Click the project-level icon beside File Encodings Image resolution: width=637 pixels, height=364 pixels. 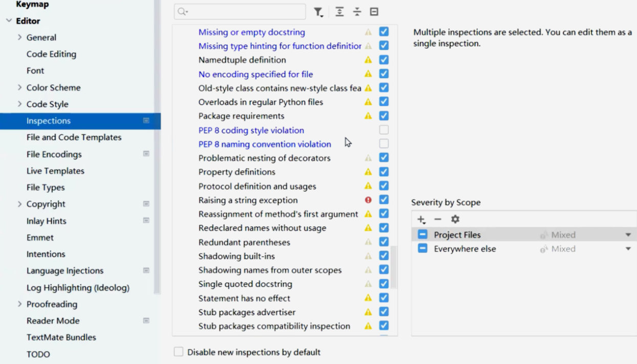pyautogui.click(x=146, y=154)
